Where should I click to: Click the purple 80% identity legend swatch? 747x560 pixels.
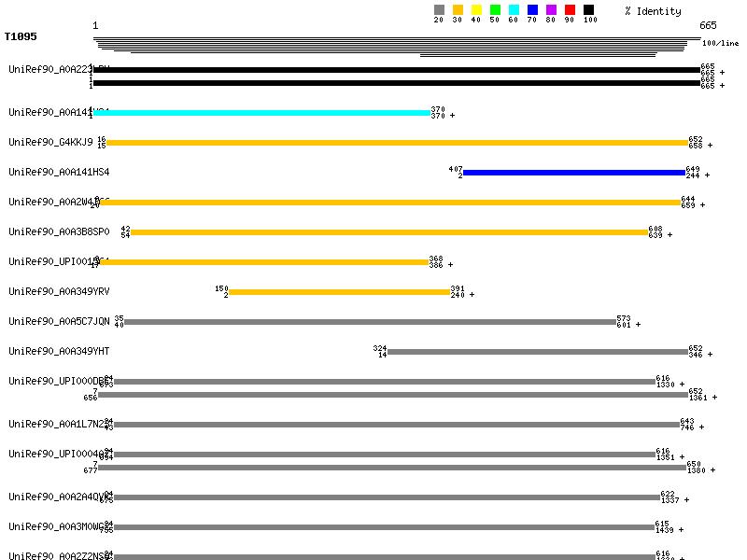coord(551,10)
